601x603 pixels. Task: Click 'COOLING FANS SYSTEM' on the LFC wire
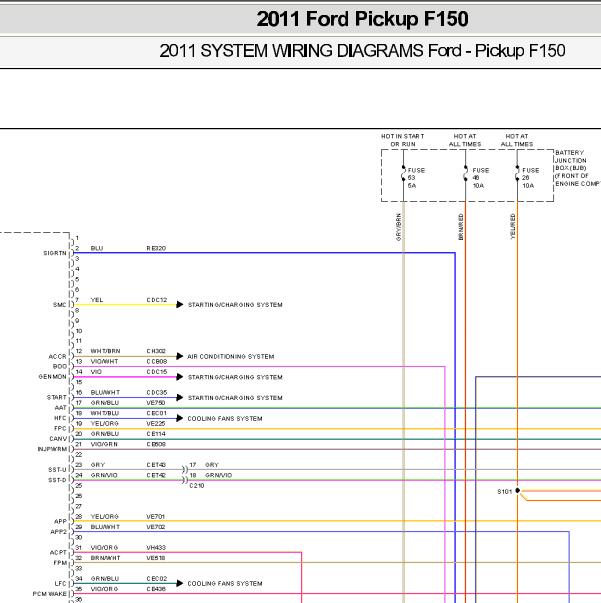[x=225, y=583]
